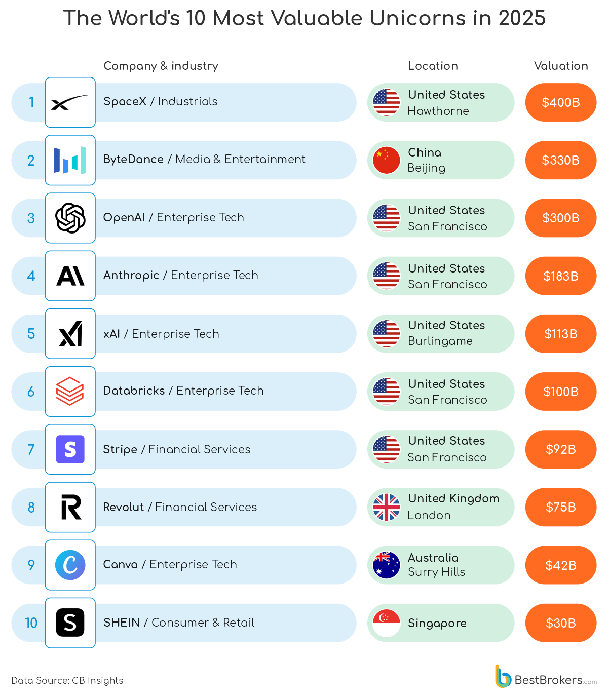Click the Anthropic logo icon
The width and height of the screenshot is (608, 700).
(x=70, y=276)
